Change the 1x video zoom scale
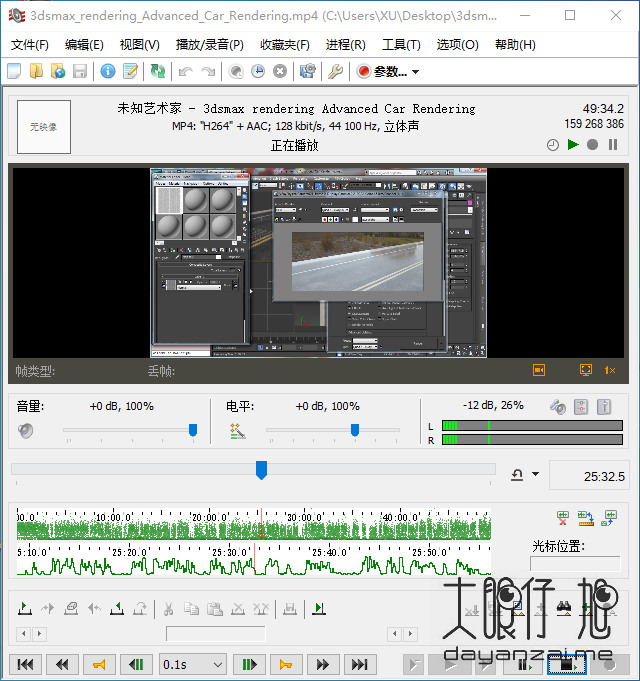The width and height of the screenshot is (640, 681). point(610,370)
